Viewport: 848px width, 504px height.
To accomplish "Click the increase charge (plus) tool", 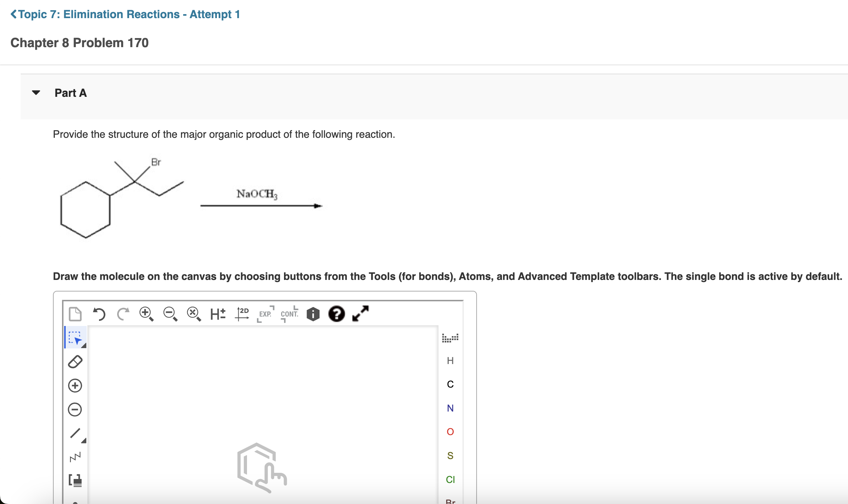I will tap(74, 385).
